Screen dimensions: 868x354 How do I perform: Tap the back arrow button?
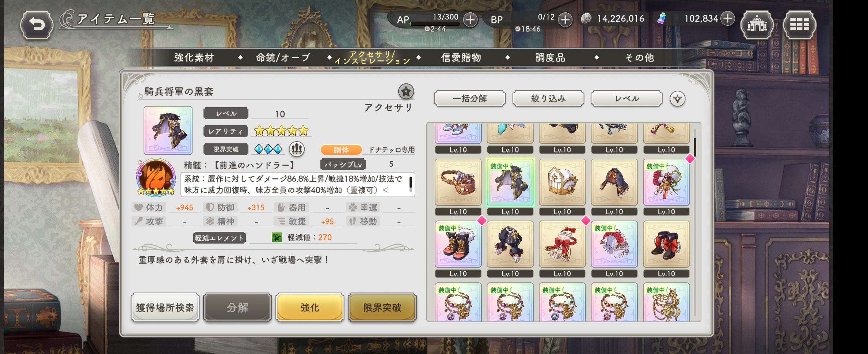coord(37,25)
